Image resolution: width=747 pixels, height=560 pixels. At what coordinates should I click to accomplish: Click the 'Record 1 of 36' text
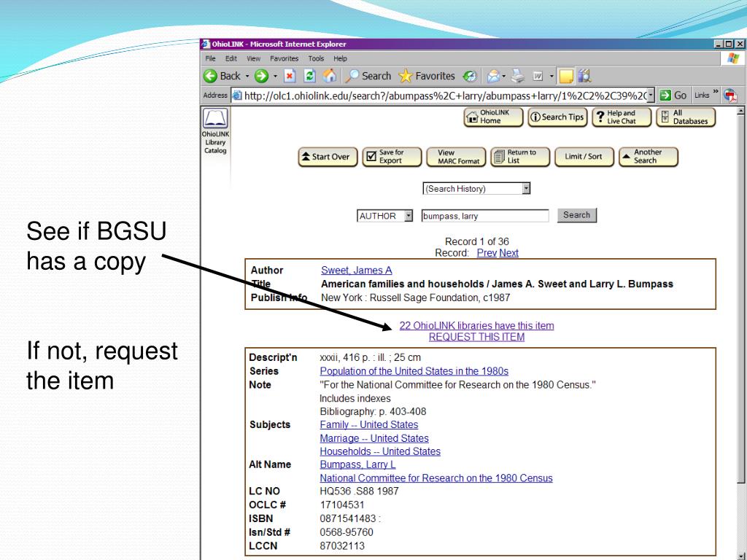click(476, 241)
